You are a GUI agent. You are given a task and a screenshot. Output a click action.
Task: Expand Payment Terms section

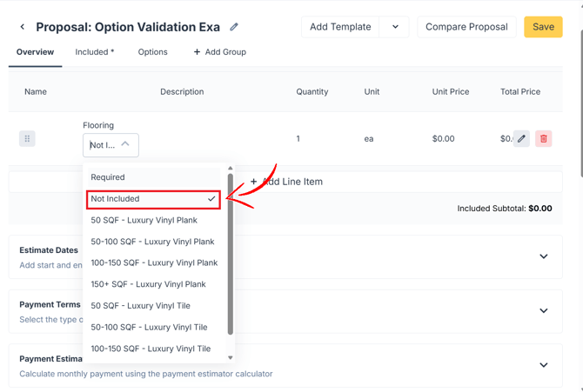[x=544, y=310]
